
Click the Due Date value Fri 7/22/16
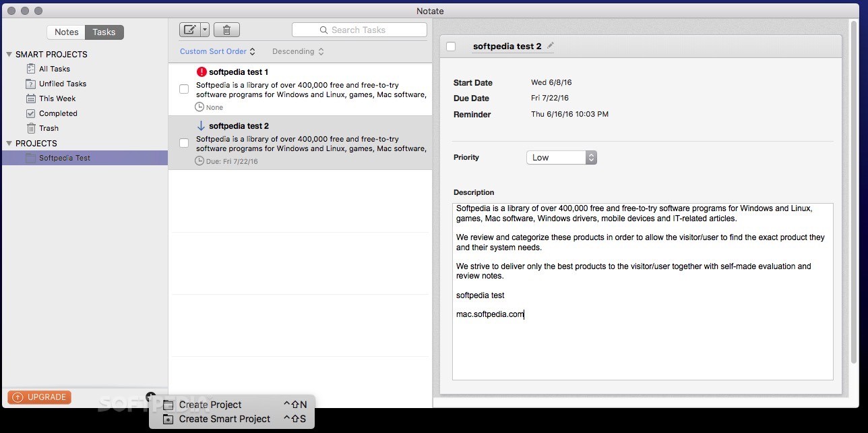tap(550, 98)
